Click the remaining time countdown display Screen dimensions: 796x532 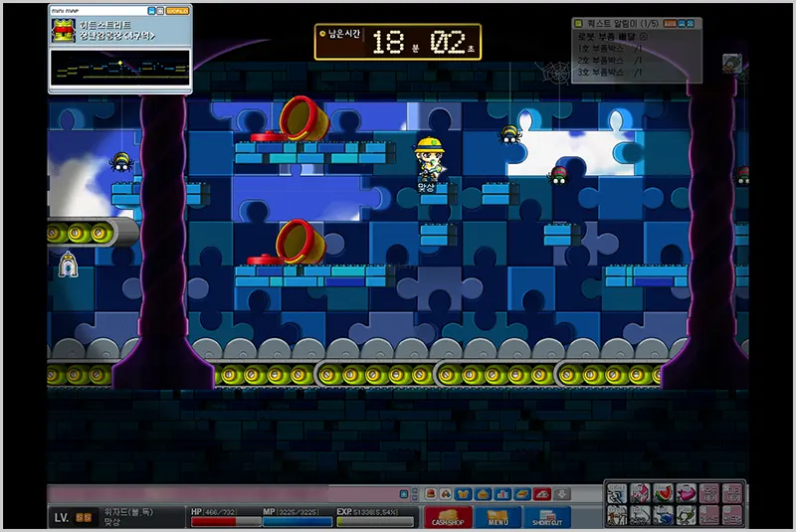[x=397, y=42]
